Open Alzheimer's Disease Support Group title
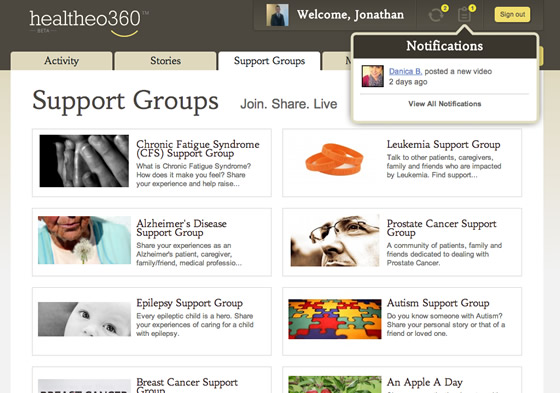Viewport: 560px width, 393px height. (x=181, y=228)
